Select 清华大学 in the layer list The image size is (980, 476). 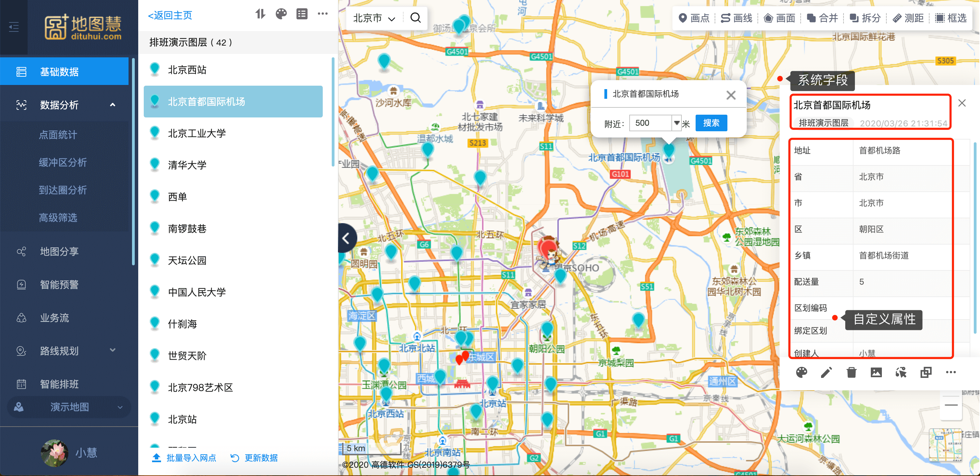coord(233,165)
